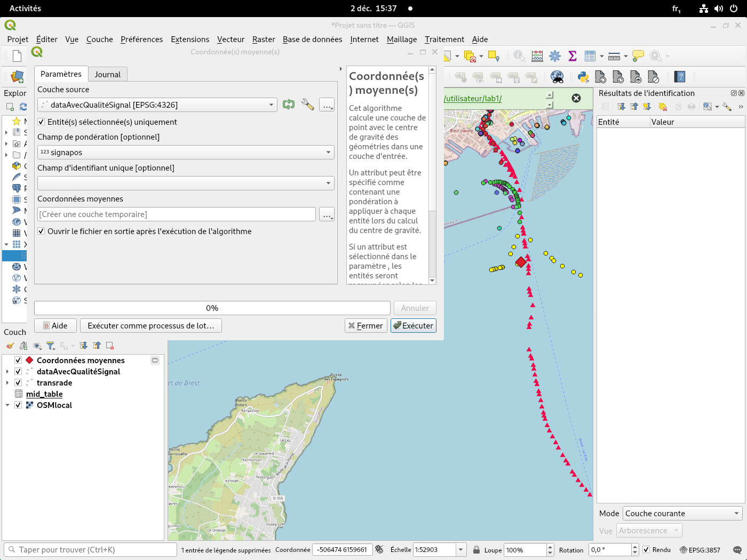Uncheck 'Ouvrir le fichier en sortie' checkbox
This screenshot has height=560, width=747.
(42, 231)
